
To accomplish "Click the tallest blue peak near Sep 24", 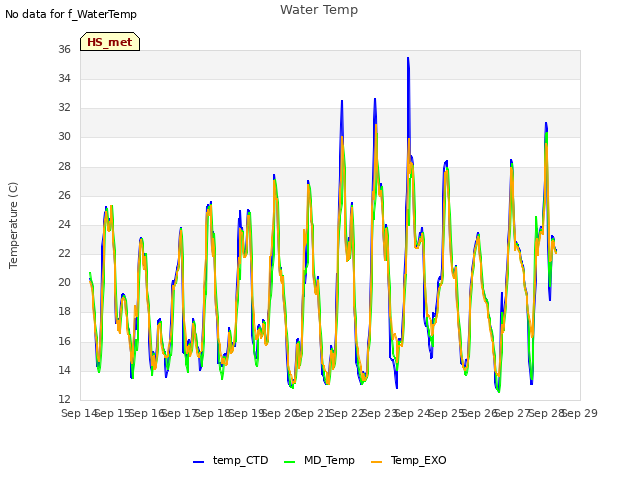I will tap(408, 58).
